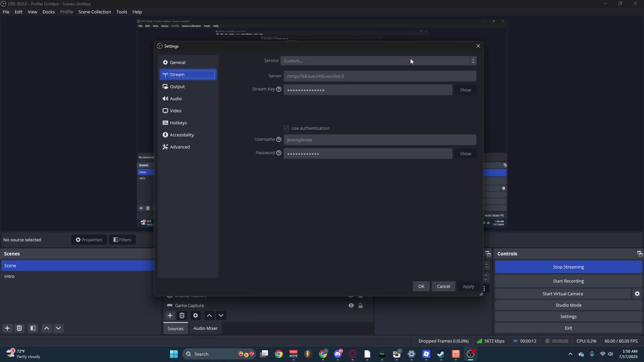Move source down in the list
Screen dimensions: 644x362
click(x=221, y=316)
